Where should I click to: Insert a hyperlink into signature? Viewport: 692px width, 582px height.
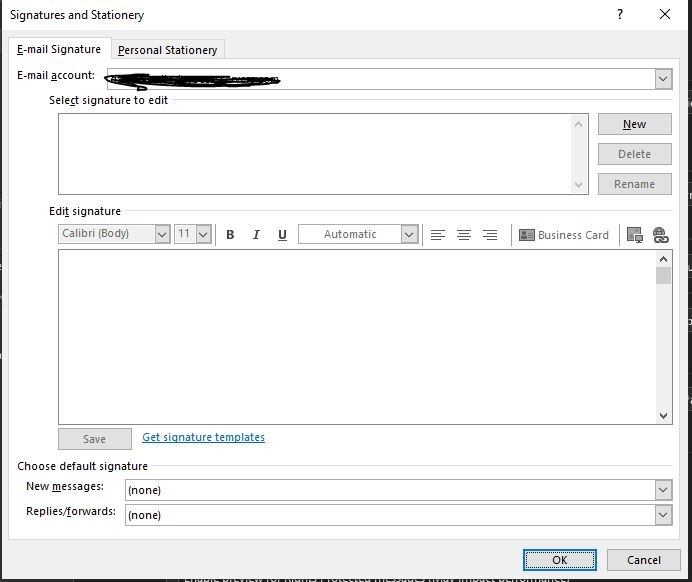click(661, 235)
